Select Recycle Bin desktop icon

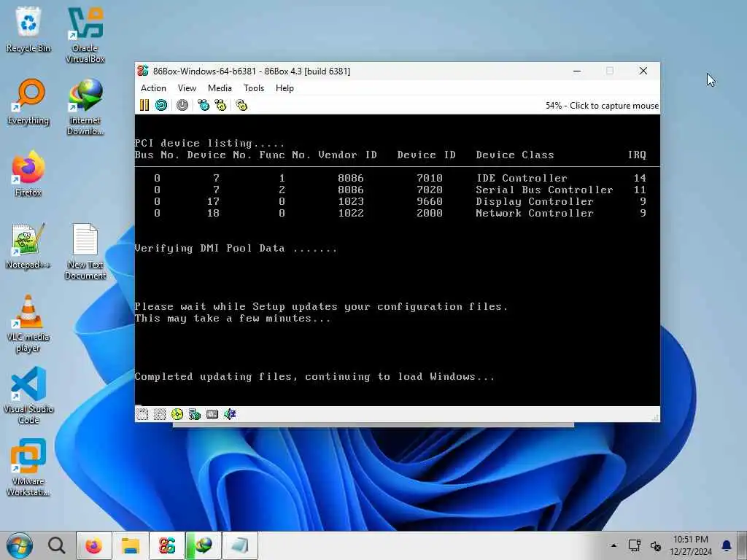(28, 31)
